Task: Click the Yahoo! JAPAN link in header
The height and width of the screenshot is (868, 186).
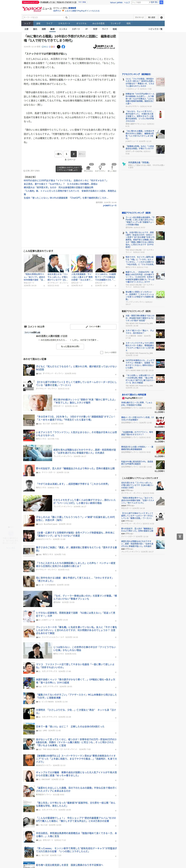Action: pyautogui.click(x=116, y=2)
